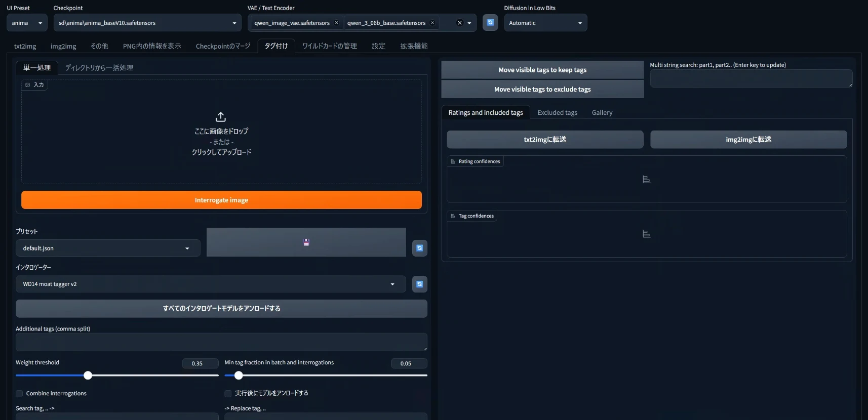The image size is (868, 420).
Task: Click the Interrogate image button
Action: pyautogui.click(x=221, y=200)
